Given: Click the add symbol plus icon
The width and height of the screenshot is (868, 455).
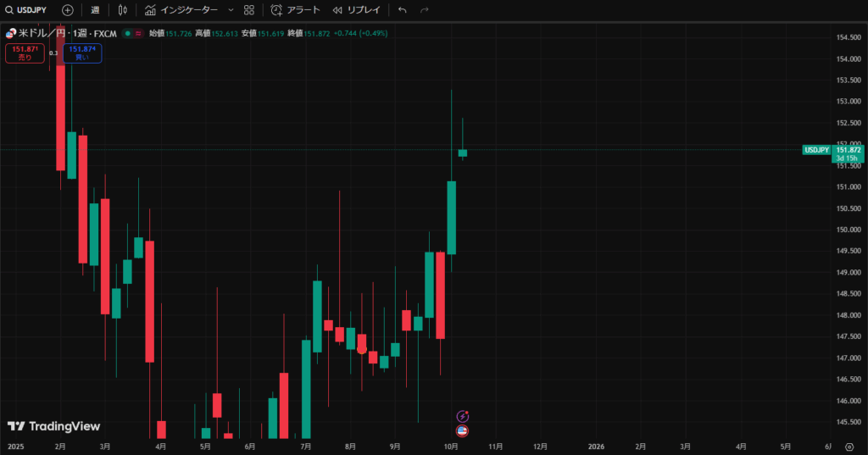Looking at the screenshot, I should (68, 10).
